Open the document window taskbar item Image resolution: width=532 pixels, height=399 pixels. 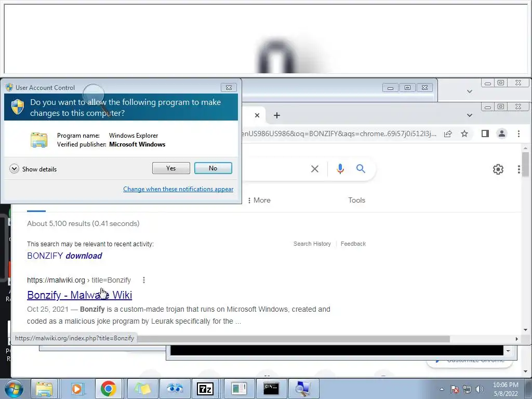click(239, 389)
